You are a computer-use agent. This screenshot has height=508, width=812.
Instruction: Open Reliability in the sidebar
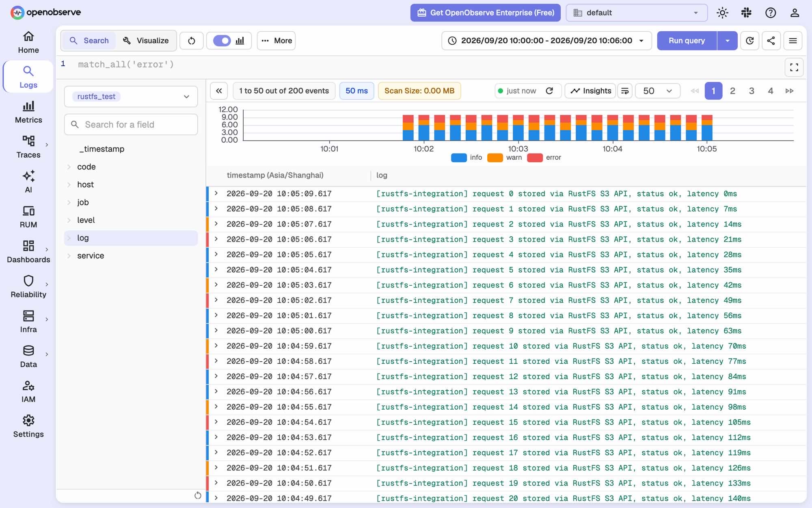tap(28, 287)
